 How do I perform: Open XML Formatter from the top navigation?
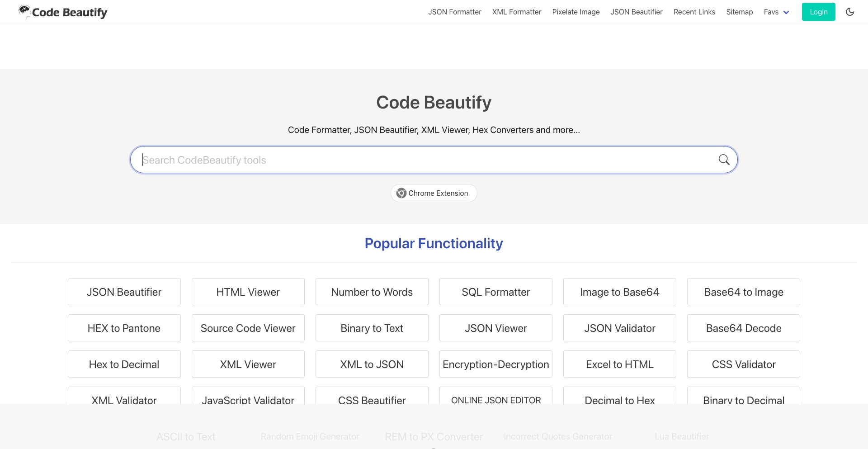coord(516,12)
